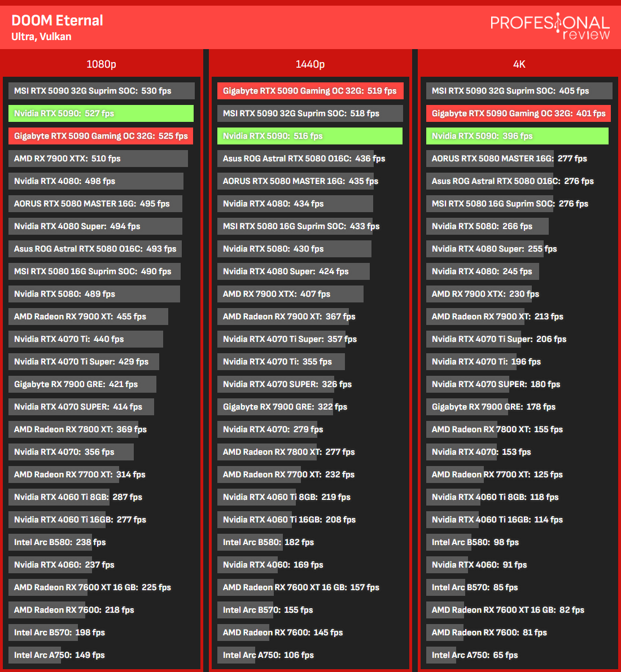Click Nvidia RTX 4080 498 fps bar
This screenshot has width=621, height=672.
pos(96,181)
